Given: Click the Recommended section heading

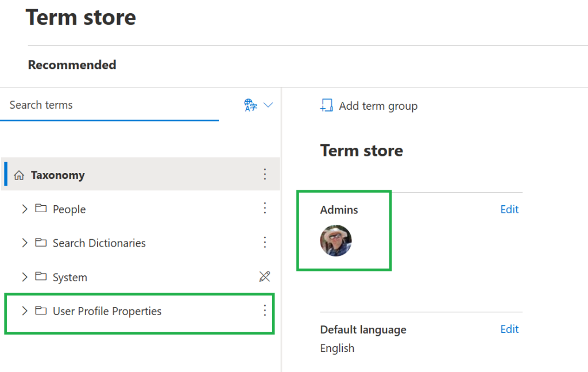Looking at the screenshot, I should (72, 64).
